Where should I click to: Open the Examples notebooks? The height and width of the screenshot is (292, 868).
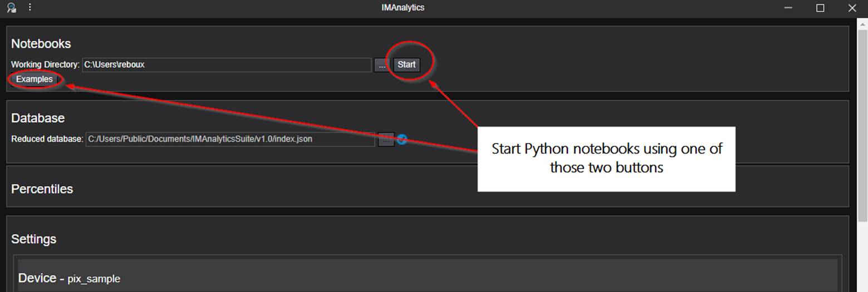point(35,80)
